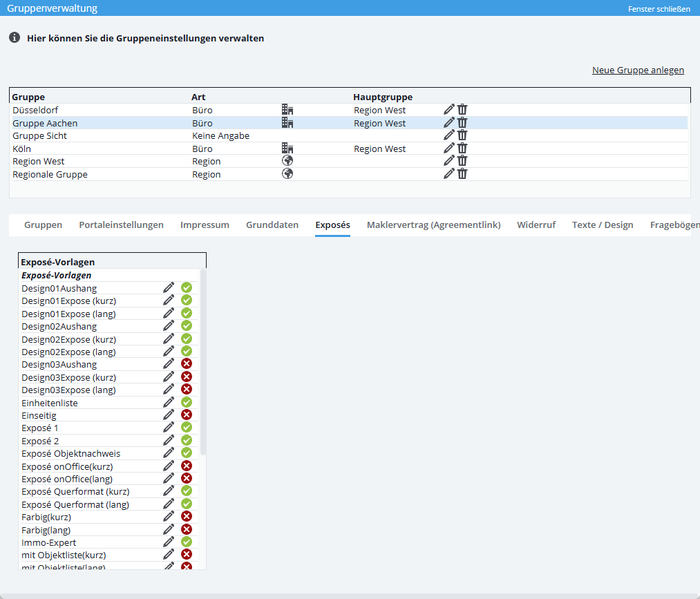This screenshot has width=700, height=599.
Task: Open editor for Exposé Objektnachweis template
Action: (x=169, y=453)
